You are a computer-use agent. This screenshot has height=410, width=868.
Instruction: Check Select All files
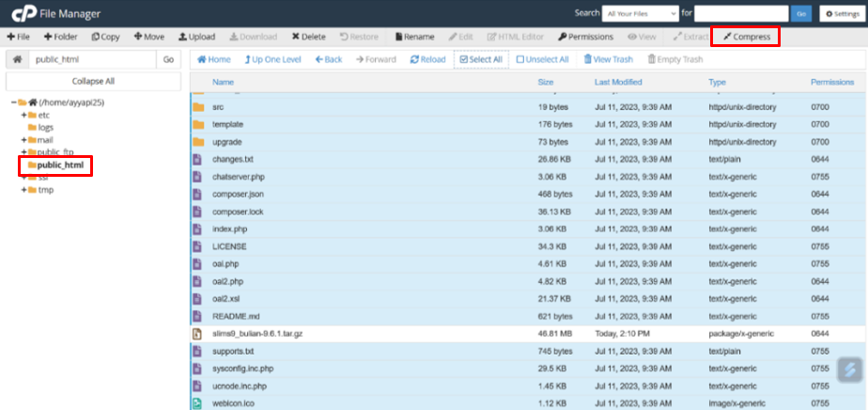480,59
